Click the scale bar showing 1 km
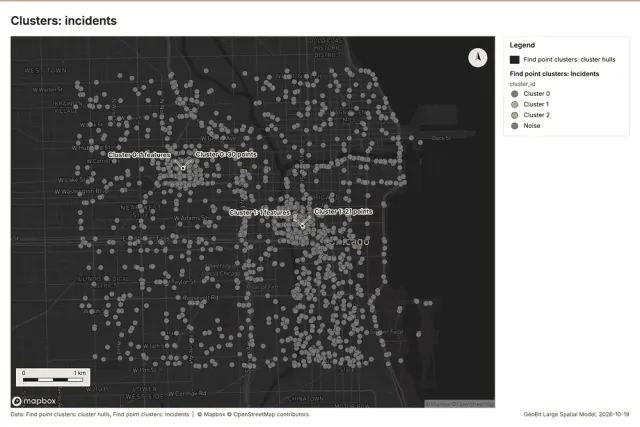640x427 pixels. (x=53, y=377)
